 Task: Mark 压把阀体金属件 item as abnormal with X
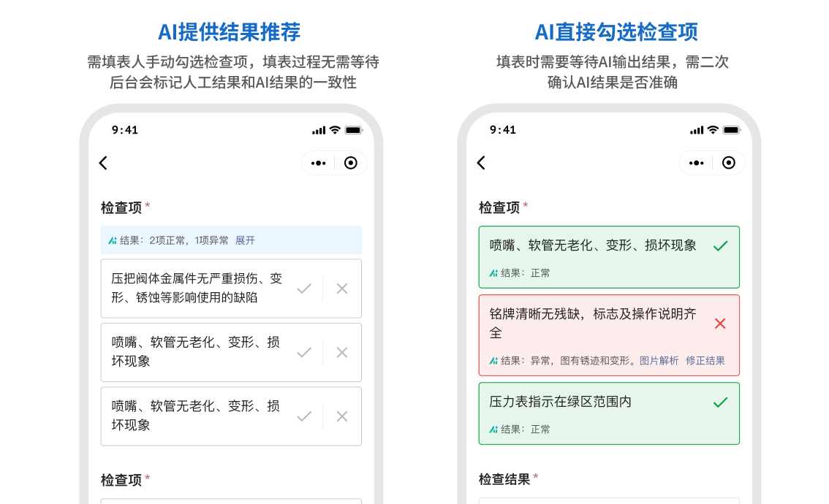[x=342, y=289]
